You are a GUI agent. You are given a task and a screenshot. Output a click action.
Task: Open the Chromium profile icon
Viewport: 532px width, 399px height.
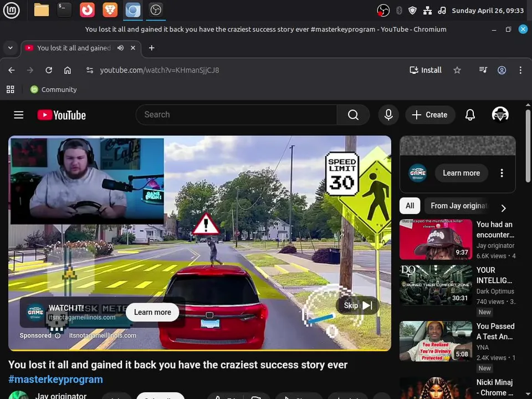[x=502, y=70]
